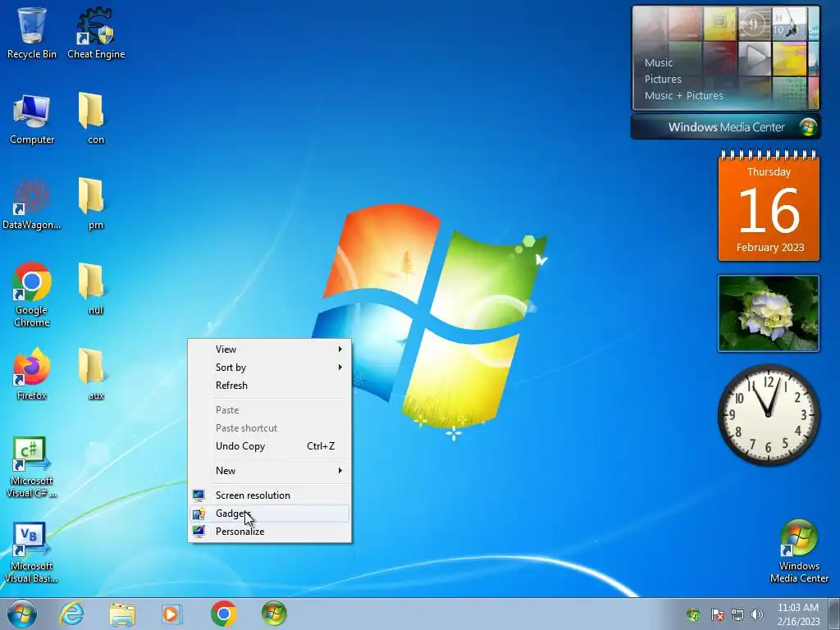This screenshot has width=840, height=630.
Task: Select the folder named aux
Action: (96, 374)
